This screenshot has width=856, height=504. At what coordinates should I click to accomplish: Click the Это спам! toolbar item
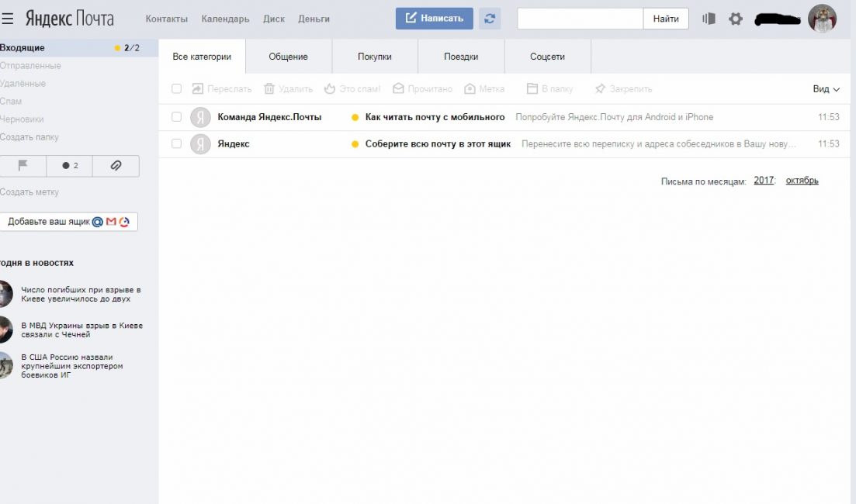[x=352, y=89]
